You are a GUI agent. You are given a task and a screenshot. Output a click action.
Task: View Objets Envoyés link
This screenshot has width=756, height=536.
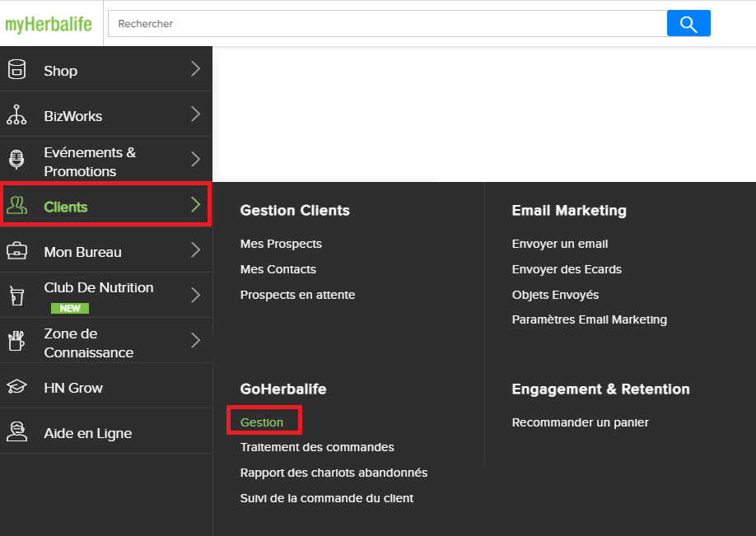point(555,295)
